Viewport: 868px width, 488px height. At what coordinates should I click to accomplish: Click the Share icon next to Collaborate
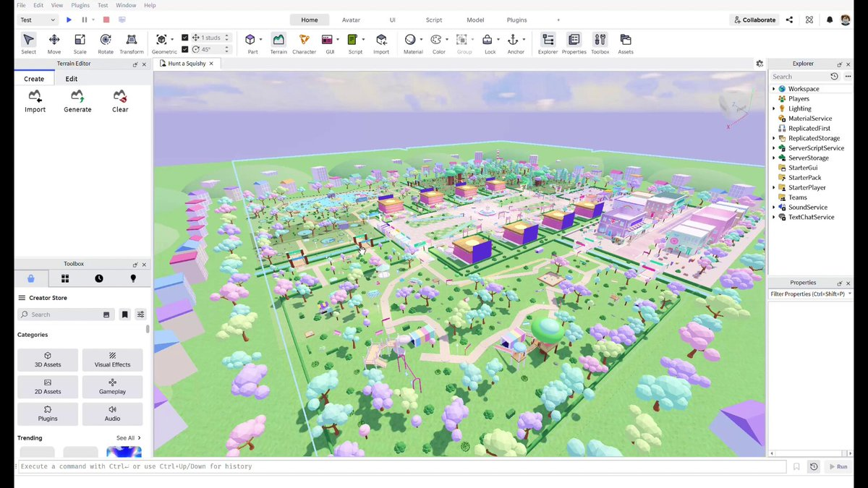pyautogui.click(x=789, y=20)
